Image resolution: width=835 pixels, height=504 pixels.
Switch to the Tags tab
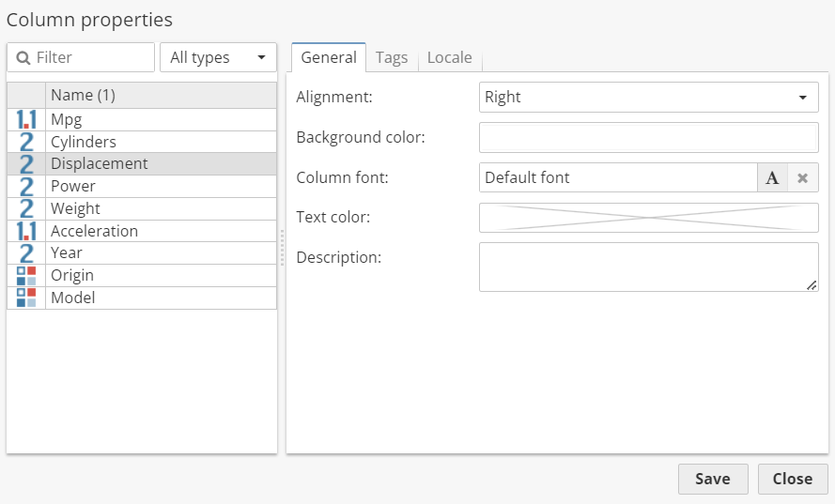tap(392, 57)
